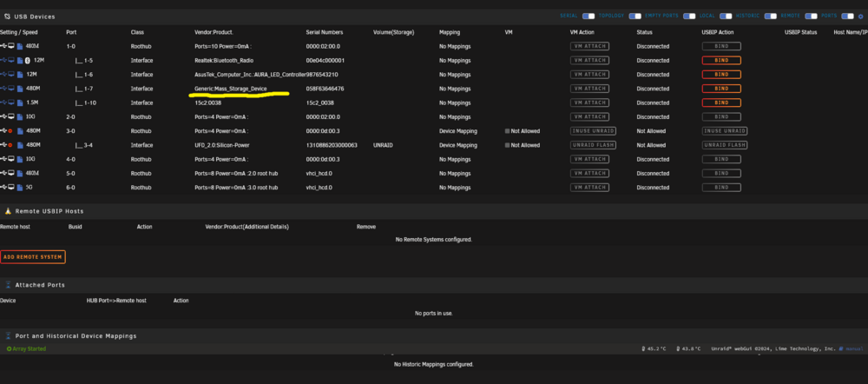Check the Not Allowed box for UFD_2.0:Silicon-Power
The image size is (868, 384).
[507, 145]
